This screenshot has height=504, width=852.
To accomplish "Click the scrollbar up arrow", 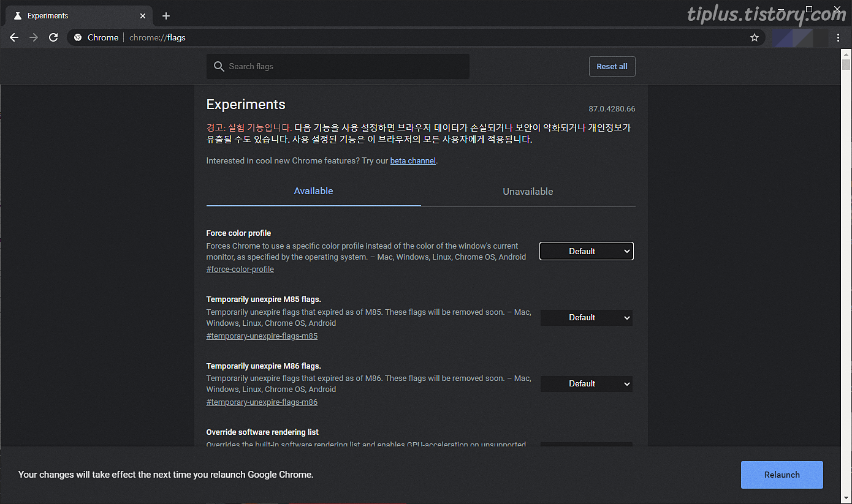I will [x=846, y=53].
